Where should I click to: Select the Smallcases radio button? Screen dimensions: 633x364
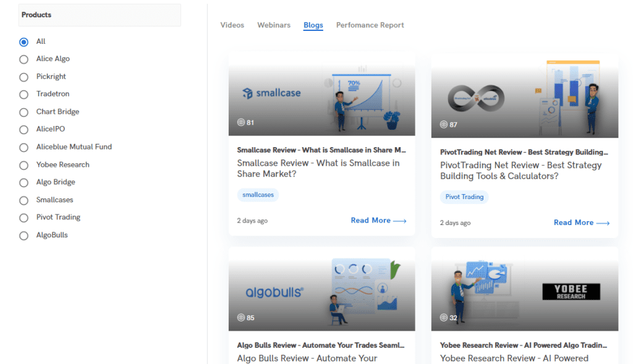pyautogui.click(x=24, y=200)
